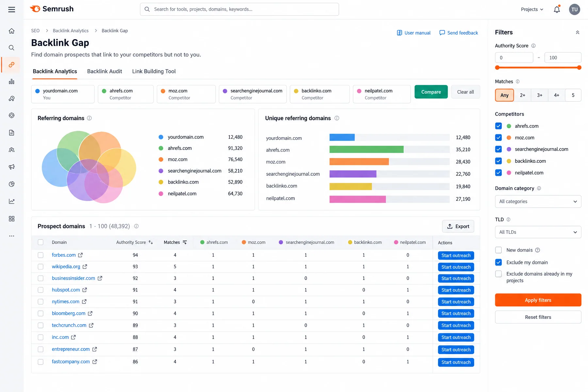Toggle the New domains checkbox
This screenshot has height=392, width=588.
(x=498, y=250)
